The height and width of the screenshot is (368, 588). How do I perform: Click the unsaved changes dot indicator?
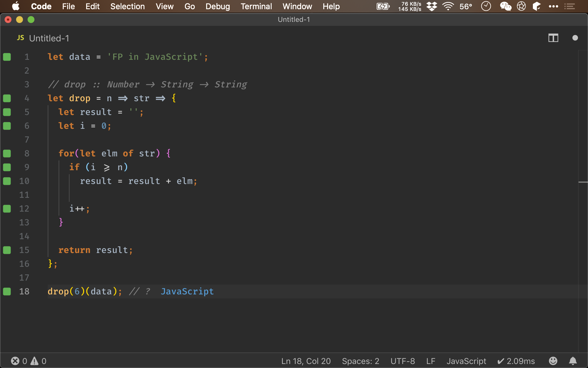tap(575, 38)
